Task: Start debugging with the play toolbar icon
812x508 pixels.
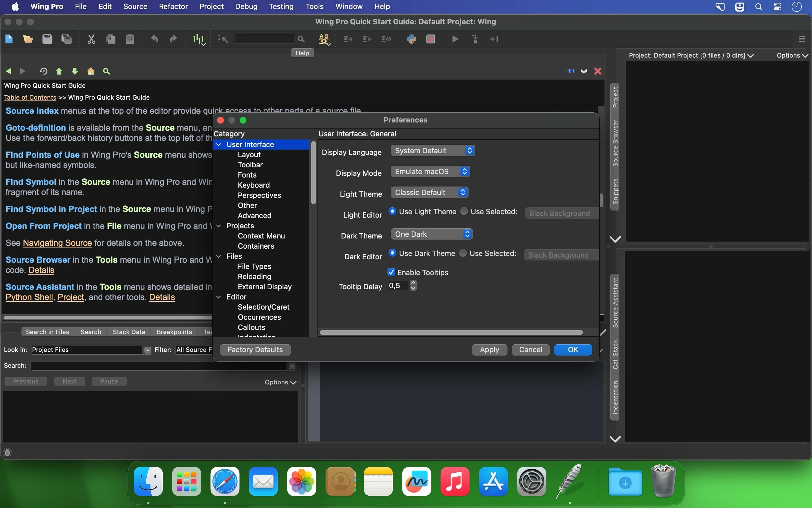Action: 455,39
